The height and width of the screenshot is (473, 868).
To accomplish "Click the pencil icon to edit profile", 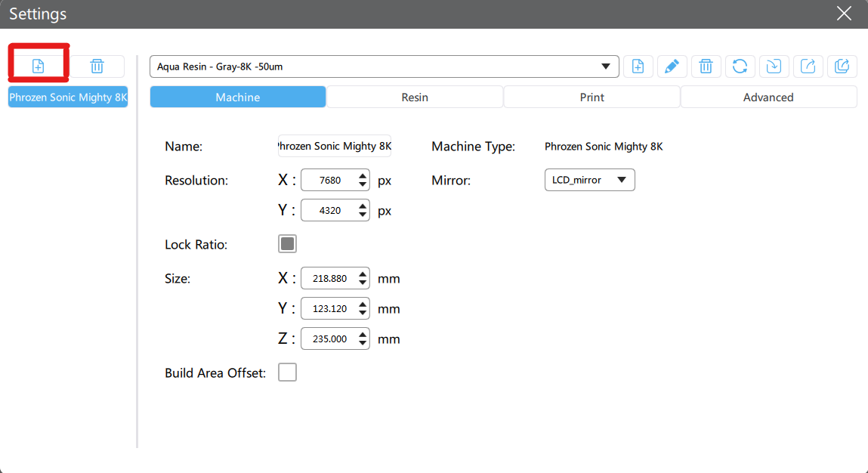I will pos(672,66).
